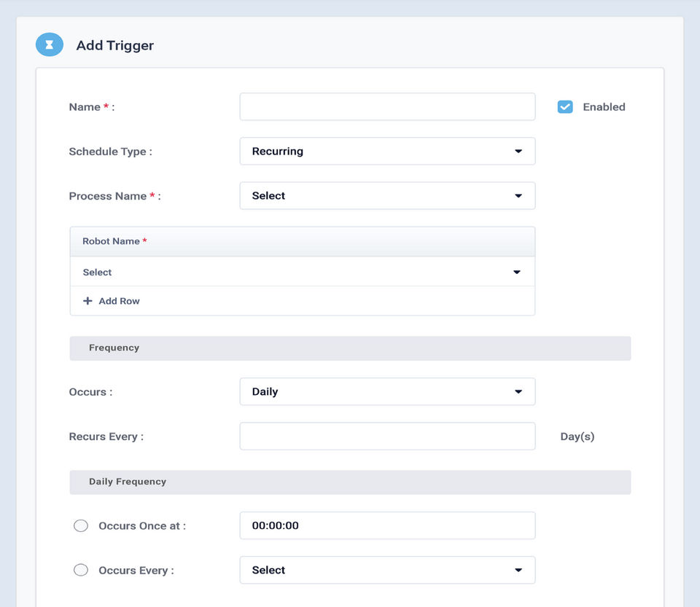Open the Robot Name Select dropdown

302,273
